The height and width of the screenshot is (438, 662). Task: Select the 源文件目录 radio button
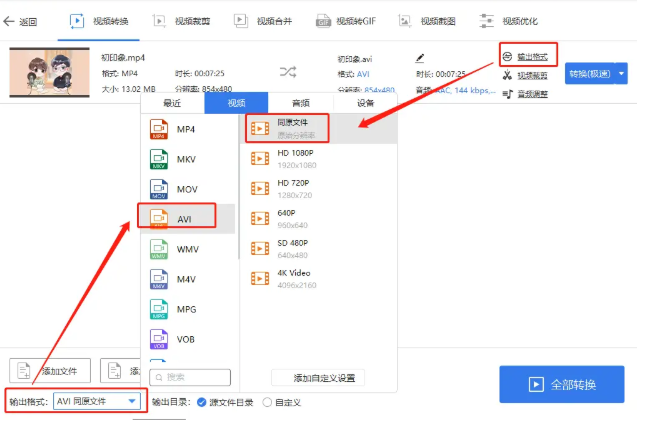202,403
